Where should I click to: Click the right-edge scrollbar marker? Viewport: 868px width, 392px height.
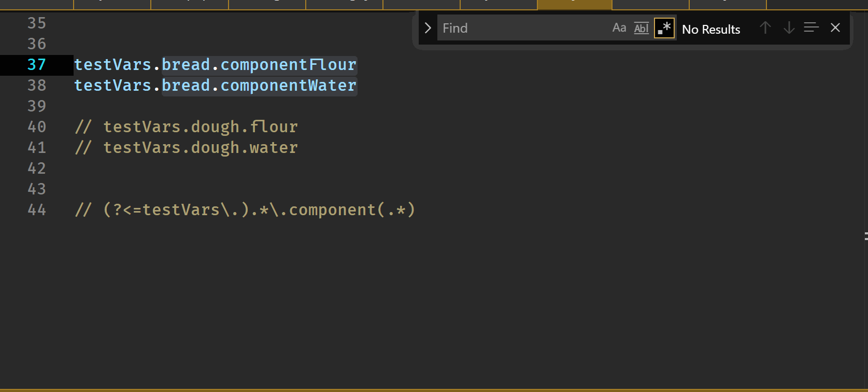coord(866,236)
